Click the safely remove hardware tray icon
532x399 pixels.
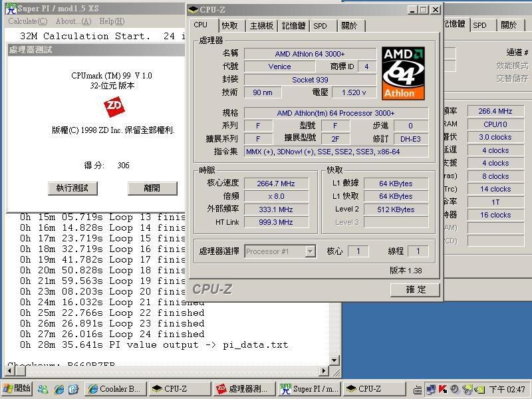[467, 389]
